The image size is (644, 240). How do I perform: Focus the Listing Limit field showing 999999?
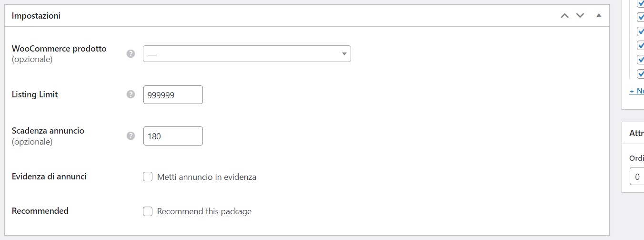(x=173, y=94)
